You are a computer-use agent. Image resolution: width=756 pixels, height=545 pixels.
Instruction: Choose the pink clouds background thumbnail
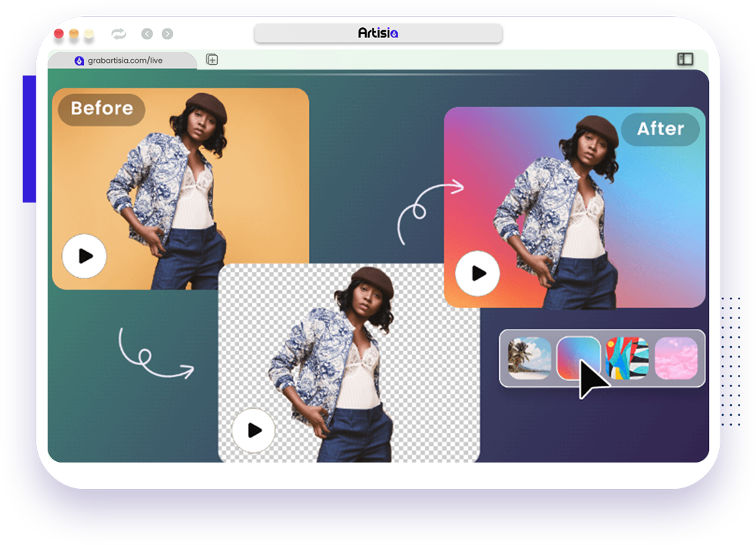click(676, 358)
